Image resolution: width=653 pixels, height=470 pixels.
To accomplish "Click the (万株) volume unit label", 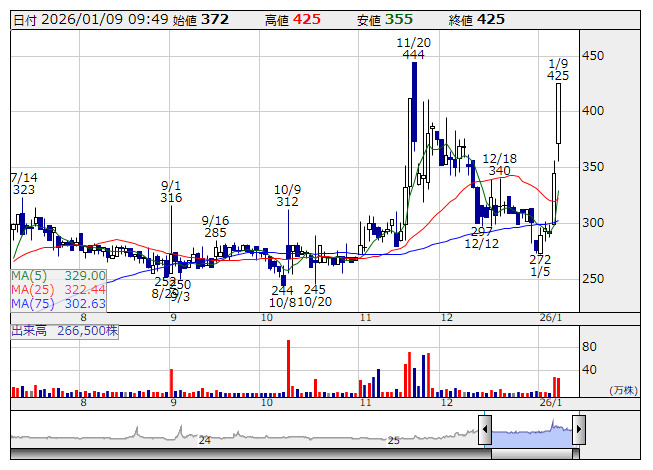I will click(623, 390).
